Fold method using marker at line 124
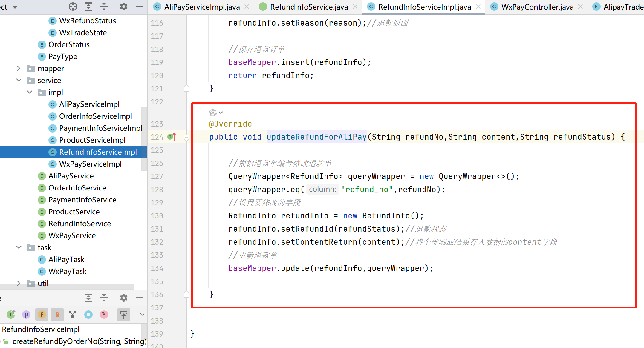The width and height of the screenshot is (644, 348). tap(186, 137)
